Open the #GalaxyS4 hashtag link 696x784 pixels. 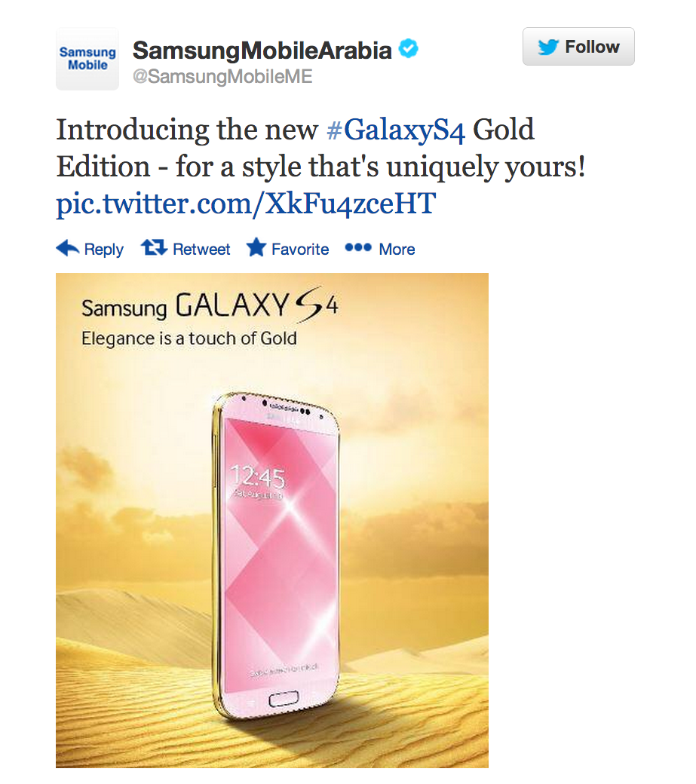click(x=395, y=130)
